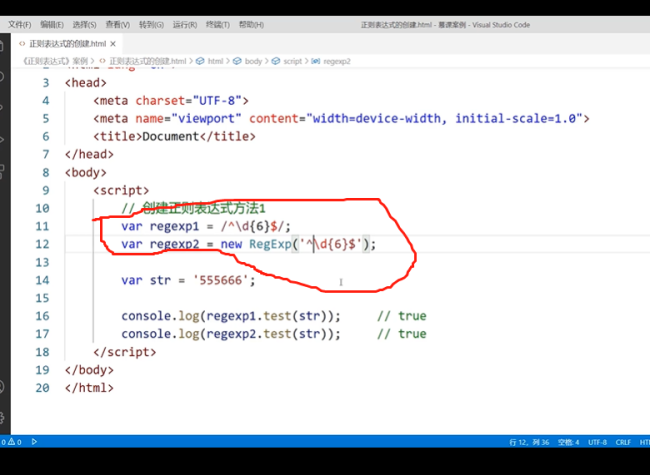The height and width of the screenshot is (475, 650).
Task: Select line number 20 in the gutter
Action: 42,388
